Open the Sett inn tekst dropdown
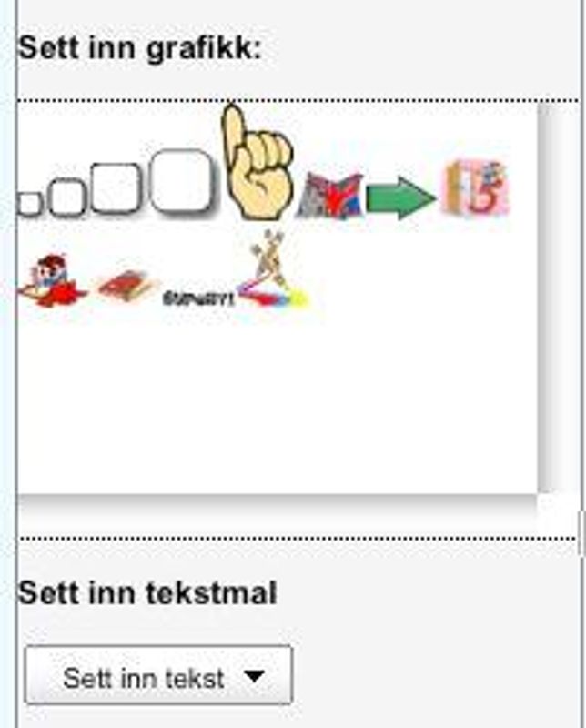 tap(158, 675)
